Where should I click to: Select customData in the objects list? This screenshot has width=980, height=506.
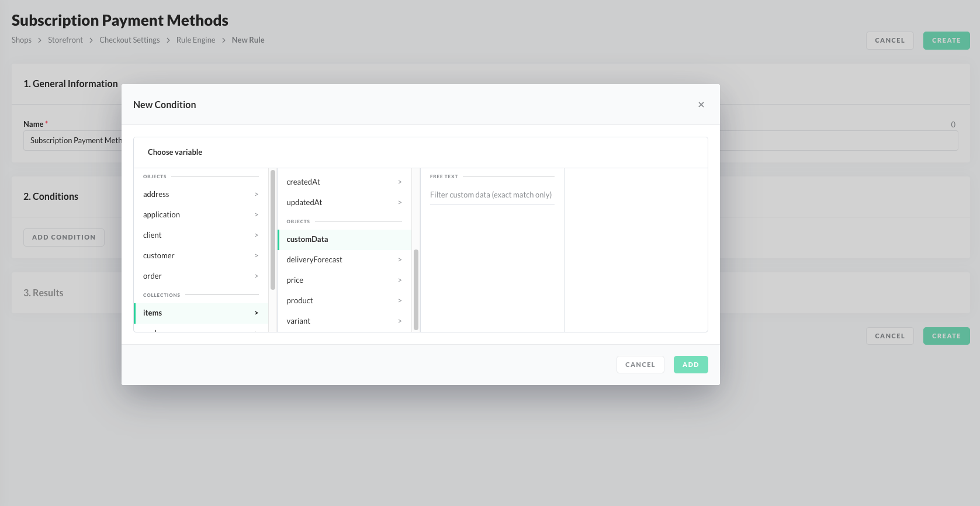coord(307,240)
